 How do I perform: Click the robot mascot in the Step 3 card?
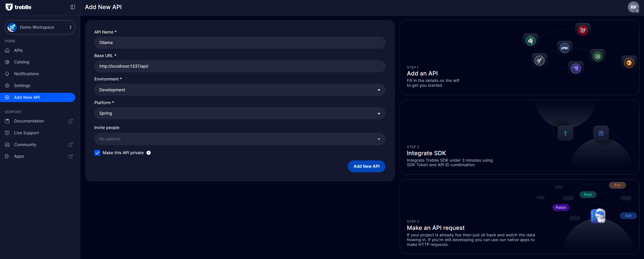598,216
